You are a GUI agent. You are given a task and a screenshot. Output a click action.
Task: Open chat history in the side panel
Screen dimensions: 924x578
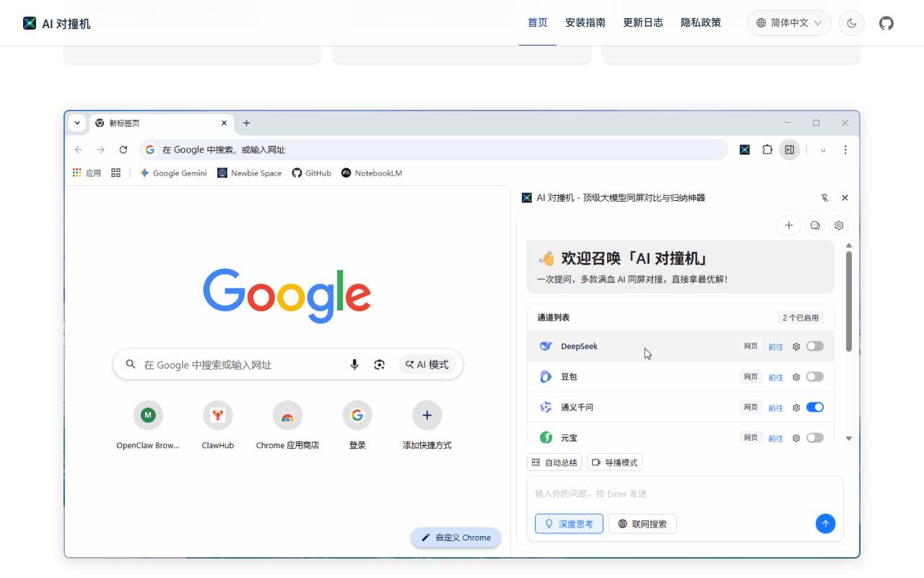(x=815, y=225)
